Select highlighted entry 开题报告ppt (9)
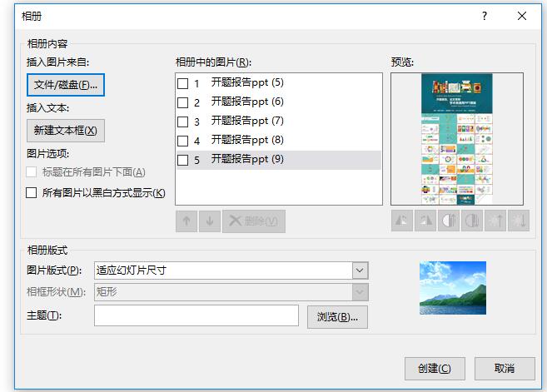The width and height of the screenshot is (547, 392). pos(278,160)
